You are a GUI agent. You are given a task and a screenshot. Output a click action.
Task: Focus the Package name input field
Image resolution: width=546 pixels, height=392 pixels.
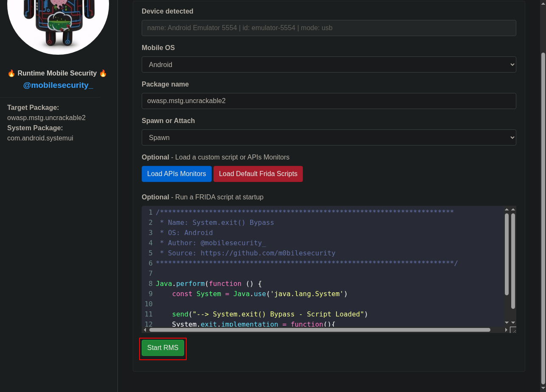[329, 101]
